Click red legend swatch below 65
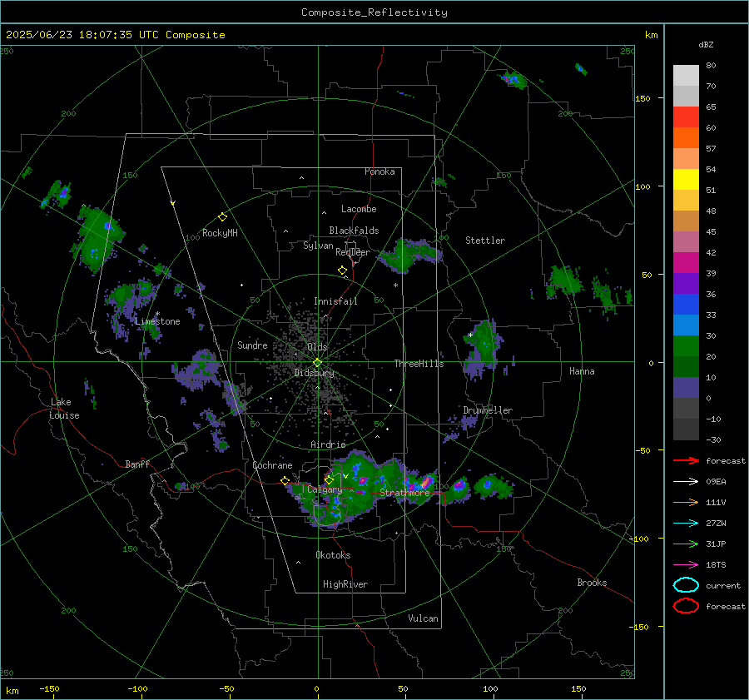749x700 pixels. click(x=686, y=117)
